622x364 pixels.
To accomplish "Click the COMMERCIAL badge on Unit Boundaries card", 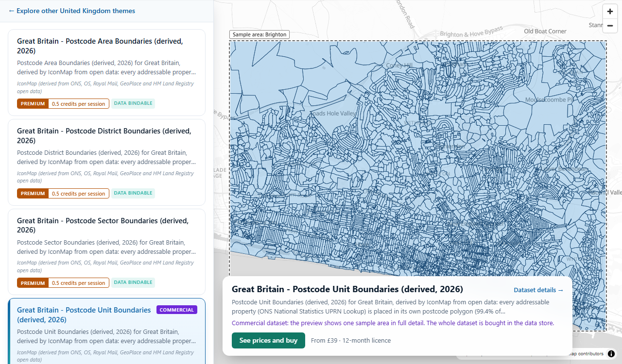I will (x=177, y=310).
